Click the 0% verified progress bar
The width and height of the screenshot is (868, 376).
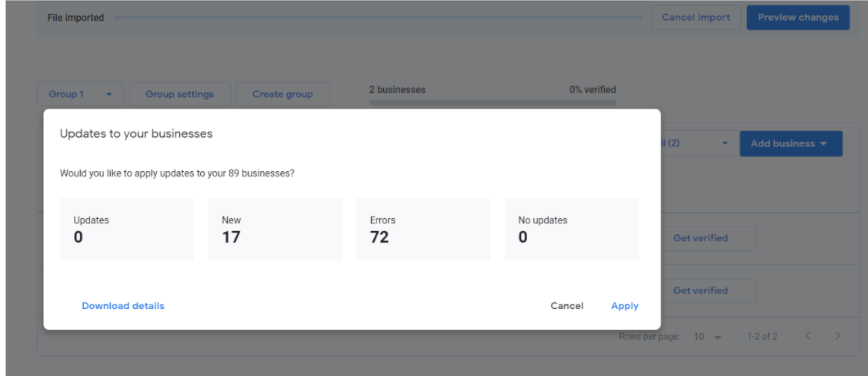492,102
